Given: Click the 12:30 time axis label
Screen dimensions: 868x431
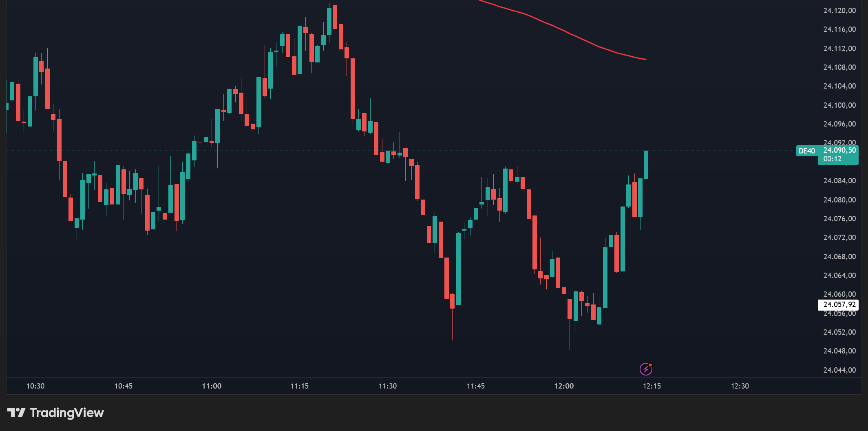Looking at the screenshot, I should coord(740,386).
